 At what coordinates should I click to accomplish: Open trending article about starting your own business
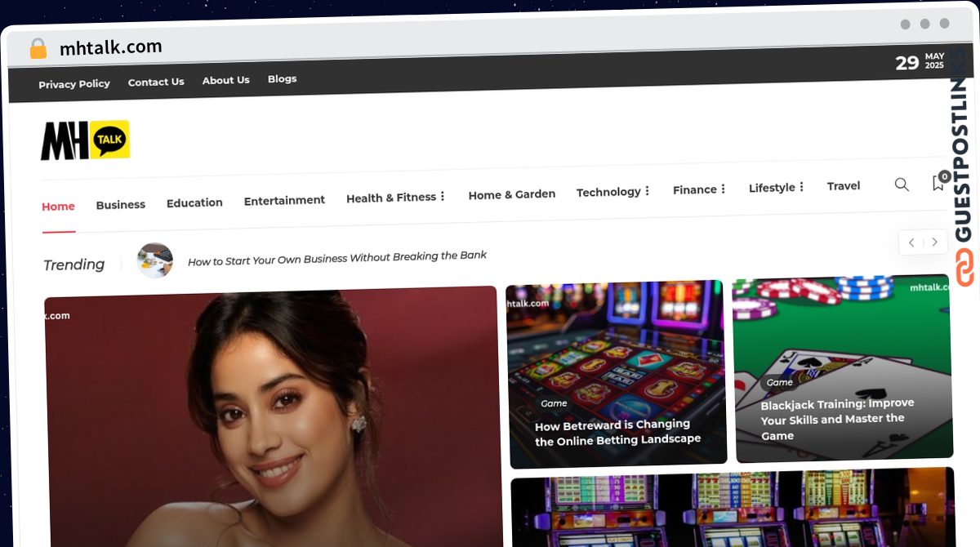(x=337, y=258)
